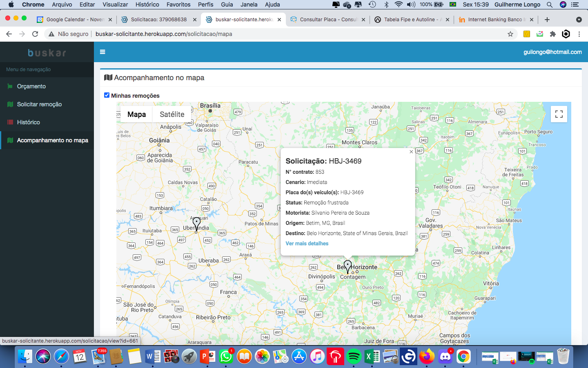The width and height of the screenshot is (588, 368).
Task: Close the buskar-solicitante tab
Action: (x=279, y=19)
